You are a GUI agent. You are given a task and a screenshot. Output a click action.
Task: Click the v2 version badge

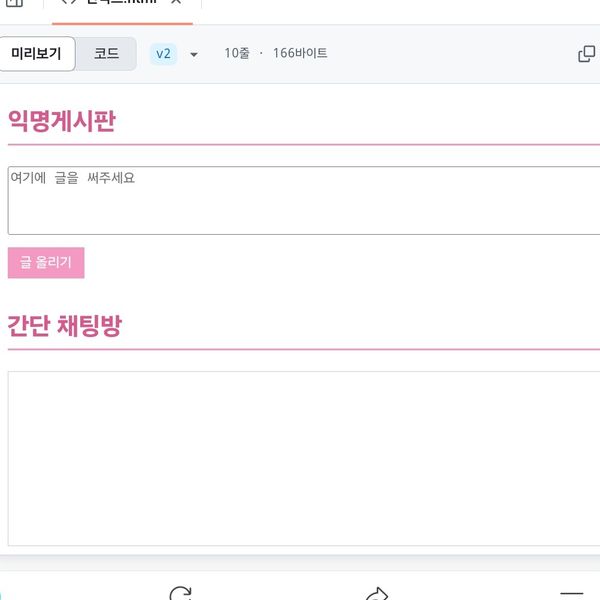[163, 54]
